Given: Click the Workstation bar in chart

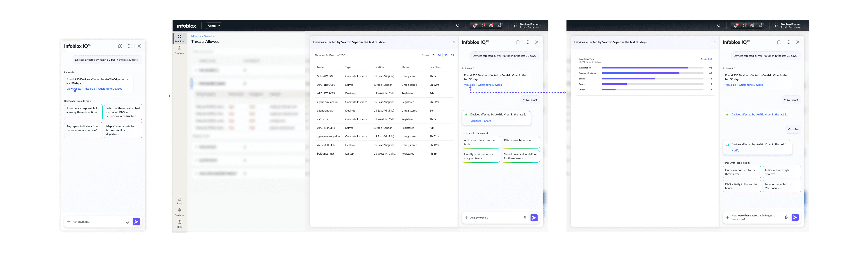Looking at the screenshot, I should click(x=644, y=68).
